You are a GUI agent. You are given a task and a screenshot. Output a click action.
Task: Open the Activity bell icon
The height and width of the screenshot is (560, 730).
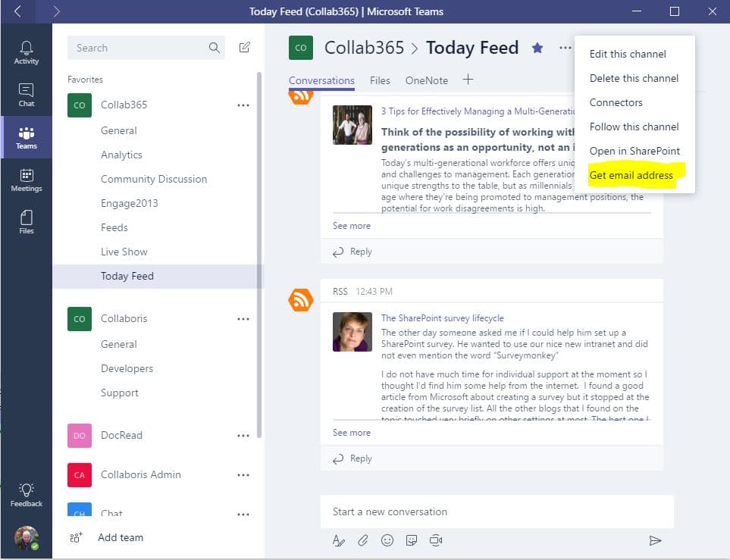pyautogui.click(x=26, y=52)
